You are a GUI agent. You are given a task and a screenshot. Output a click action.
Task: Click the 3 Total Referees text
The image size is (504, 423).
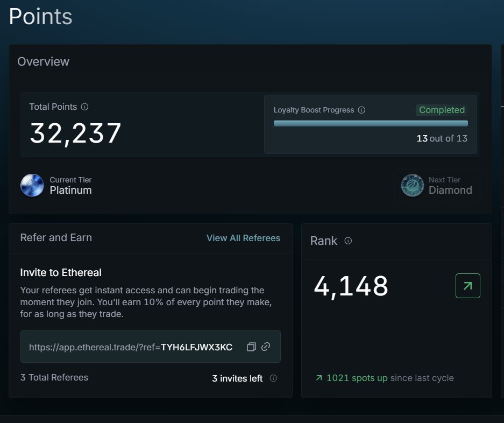click(x=54, y=377)
